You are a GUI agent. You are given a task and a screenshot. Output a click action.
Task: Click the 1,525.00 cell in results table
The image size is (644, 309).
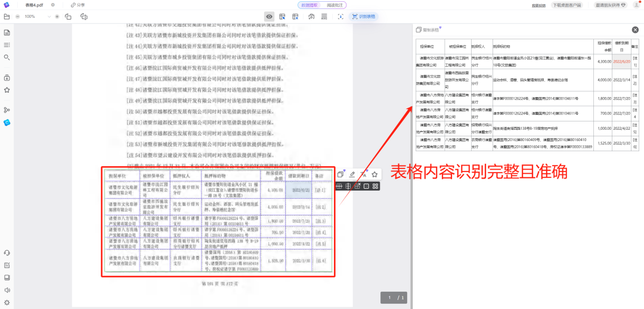604,143
